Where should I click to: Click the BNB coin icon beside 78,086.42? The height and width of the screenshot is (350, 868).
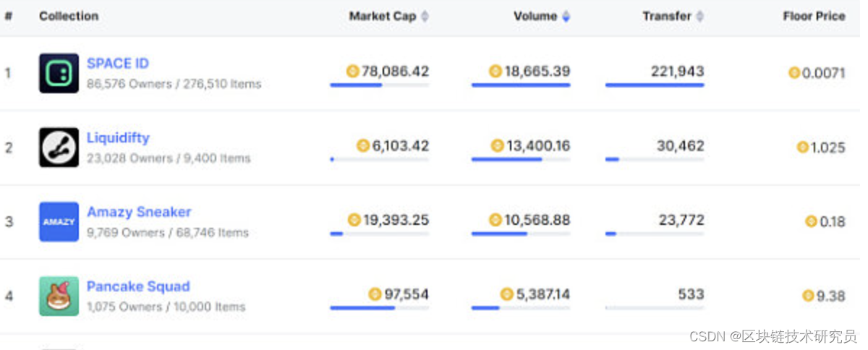point(353,71)
